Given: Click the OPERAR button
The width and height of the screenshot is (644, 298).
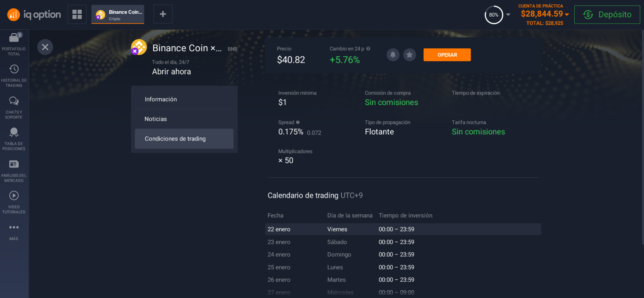Looking at the screenshot, I should tap(447, 55).
